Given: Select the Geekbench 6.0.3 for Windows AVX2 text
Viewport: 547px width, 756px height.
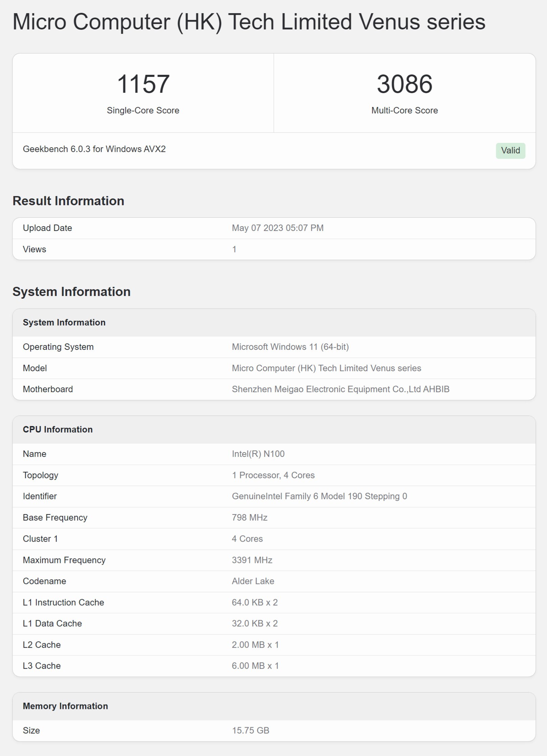Looking at the screenshot, I should click(94, 149).
